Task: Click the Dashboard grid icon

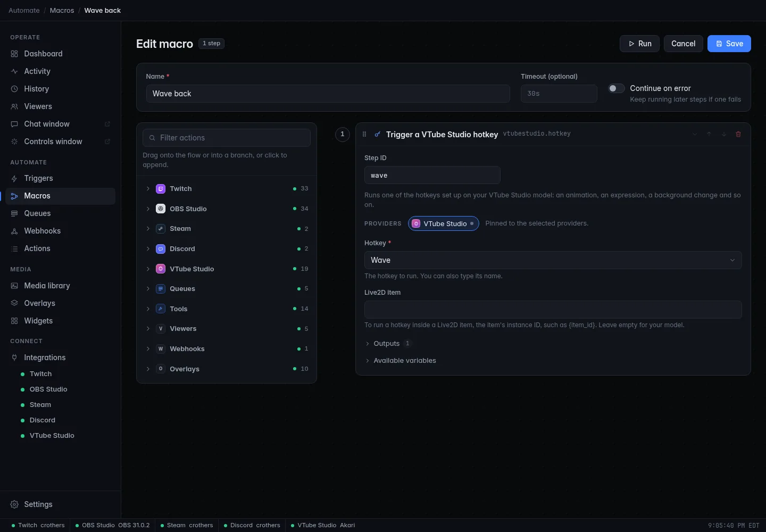Action: (x=14, y=54)
